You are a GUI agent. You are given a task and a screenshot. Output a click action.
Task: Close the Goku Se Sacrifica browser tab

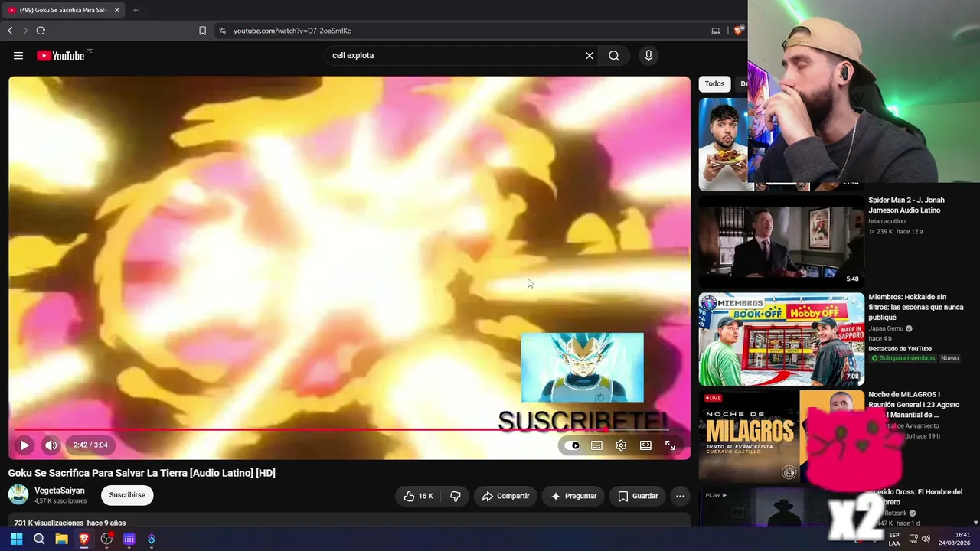pyautogui.click(x=117, y=10)
